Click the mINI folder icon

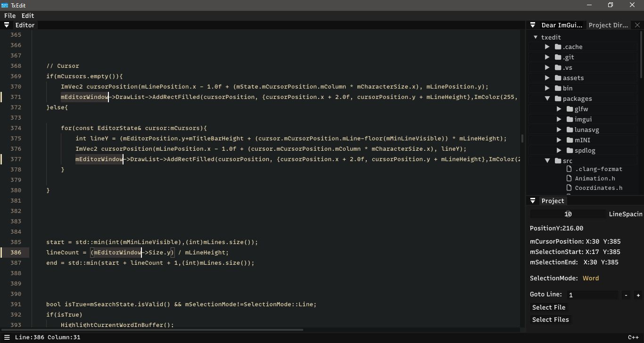click(x=570, y=140)
